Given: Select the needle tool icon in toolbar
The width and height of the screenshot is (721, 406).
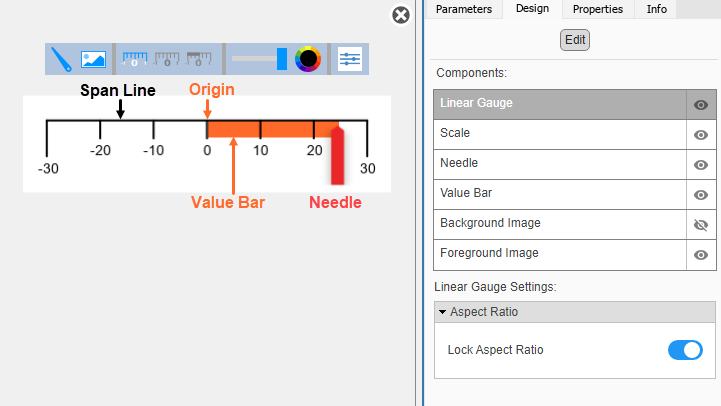Looking at the screenshot, I should (62, 59).
